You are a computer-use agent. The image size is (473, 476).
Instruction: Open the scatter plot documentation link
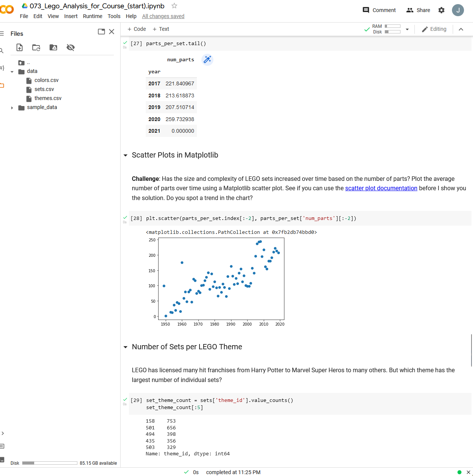pyautogui.click(x=381, y=188)
